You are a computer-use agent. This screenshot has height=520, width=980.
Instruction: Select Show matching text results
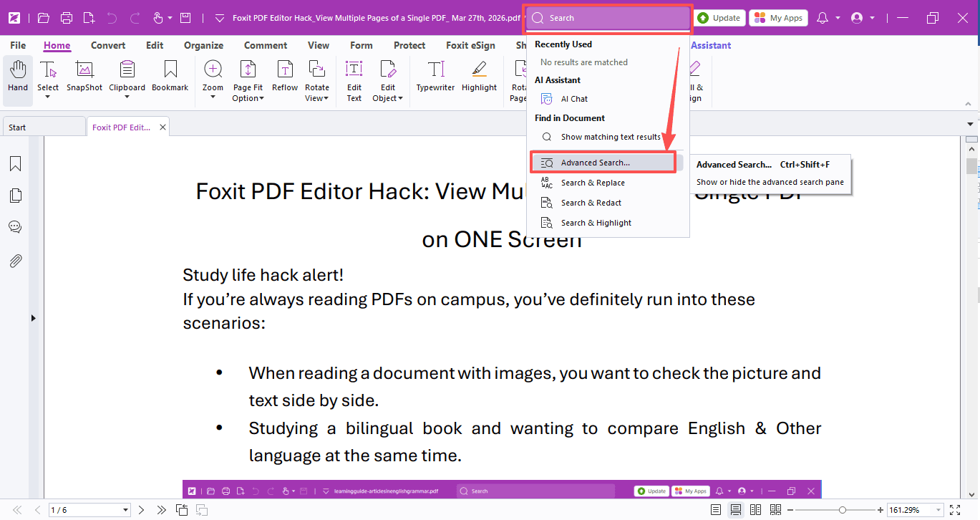point(611,137)
